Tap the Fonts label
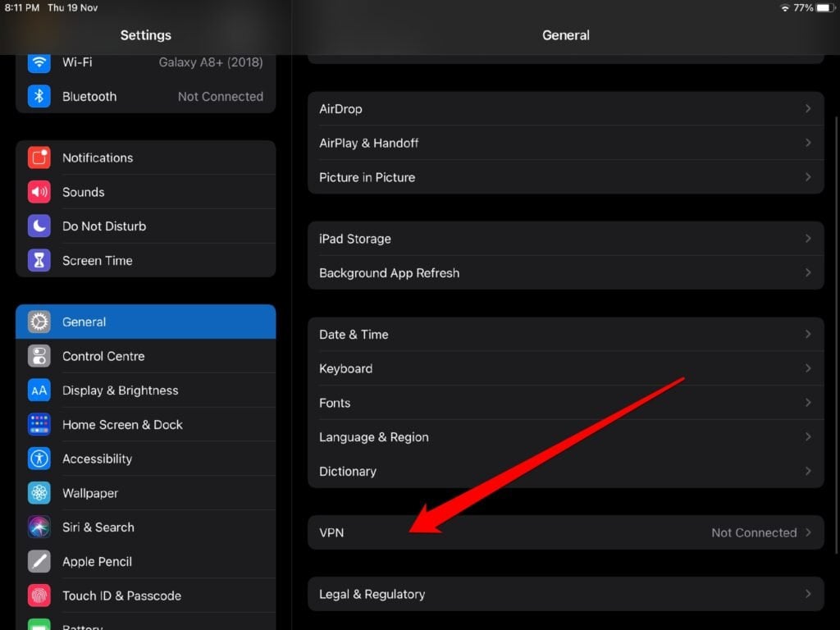Viewport: 840px width, 630px height. pyautogui.click(x=335, y=403)
